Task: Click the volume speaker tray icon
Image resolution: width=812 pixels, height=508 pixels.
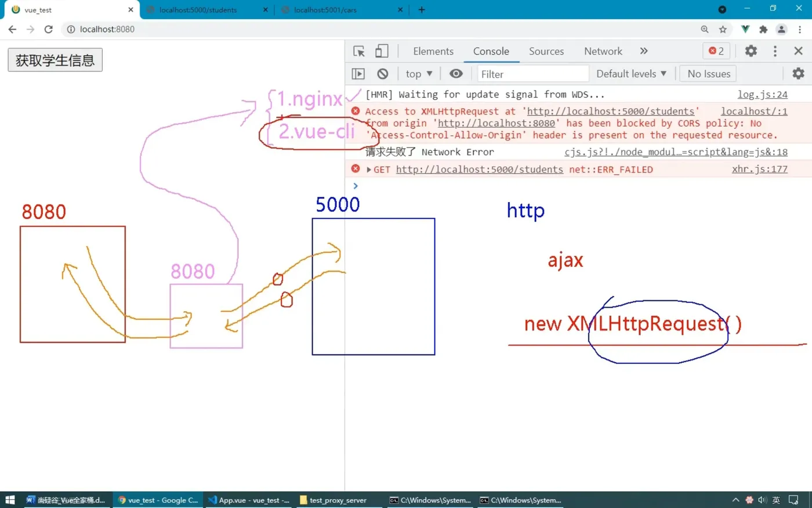Action: [x=762, y=500]
